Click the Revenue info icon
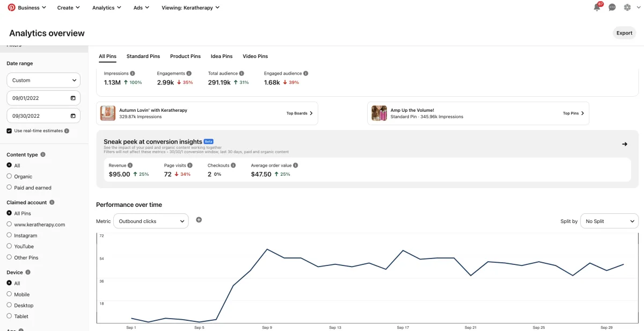Screen dimensions: 644x331 tap(130, 165)
